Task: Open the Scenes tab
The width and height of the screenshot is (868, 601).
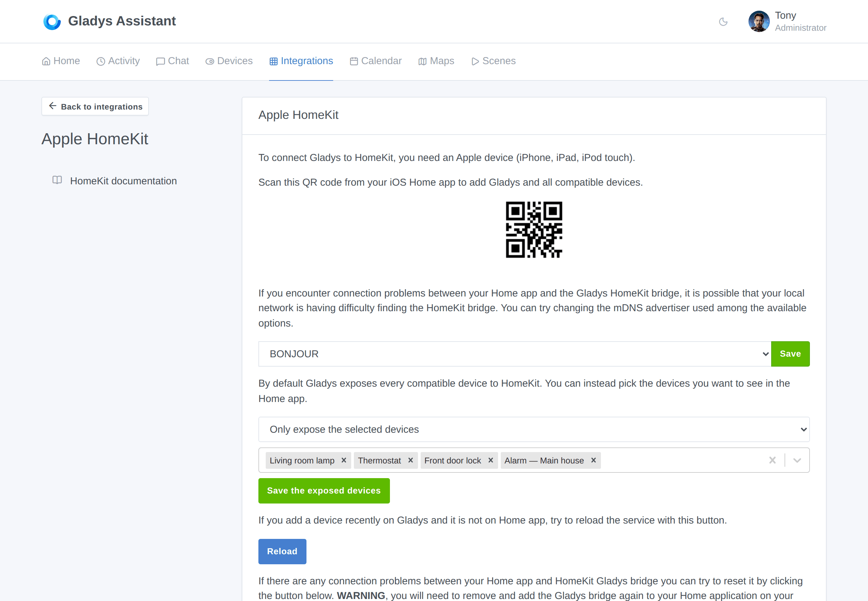Action: click(493, 61)
